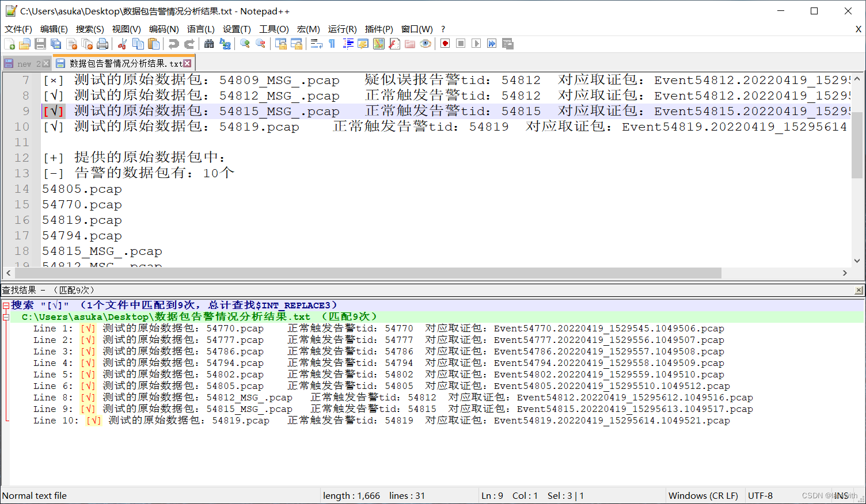Click the editor vertical scrollbar down arrow
This screenshot has height=504, width=866.
(857, 261)
